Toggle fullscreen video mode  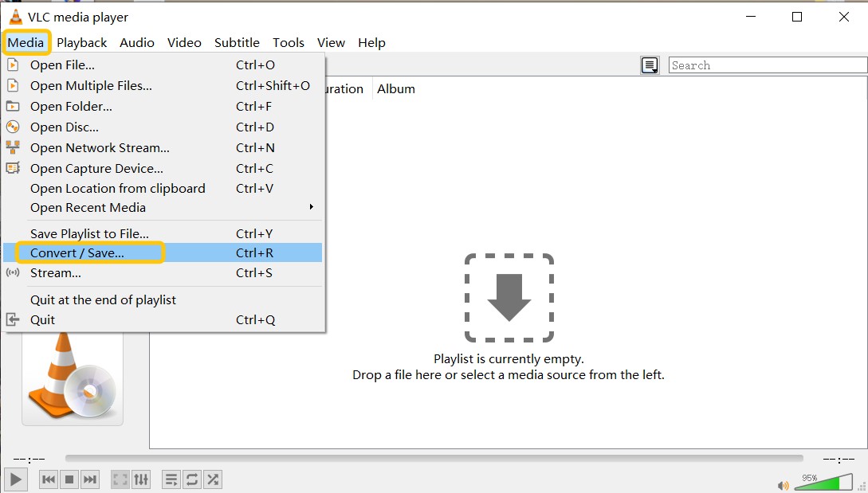coord(120,479)
